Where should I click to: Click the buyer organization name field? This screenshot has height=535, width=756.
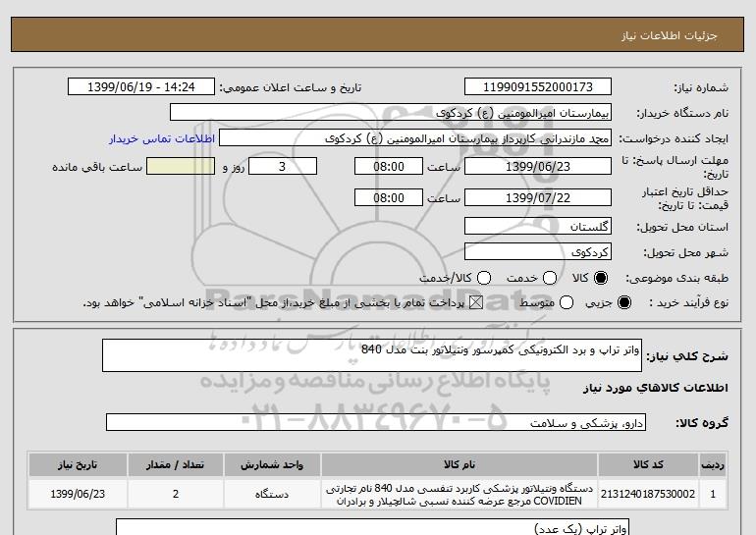click(x=391, y=113)
